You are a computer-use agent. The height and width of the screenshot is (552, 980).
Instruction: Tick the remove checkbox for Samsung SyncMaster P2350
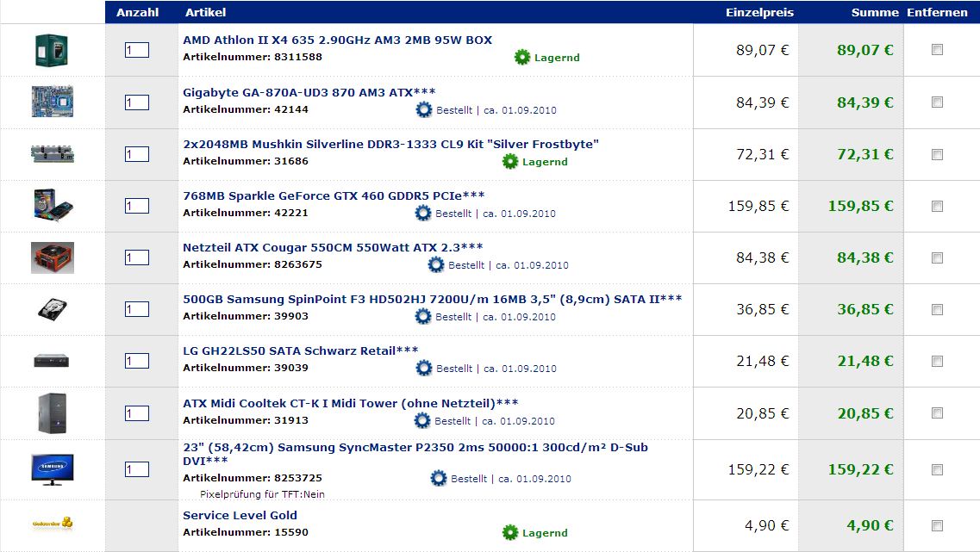tap(937, 469)
